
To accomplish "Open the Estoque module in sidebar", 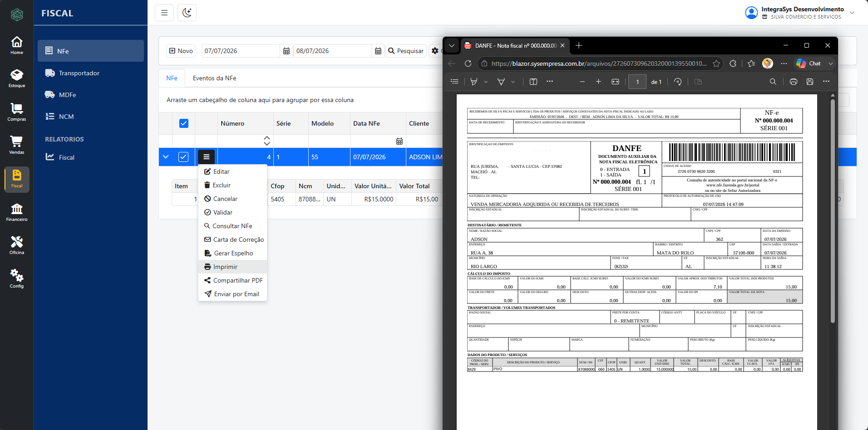I will 17,78.
